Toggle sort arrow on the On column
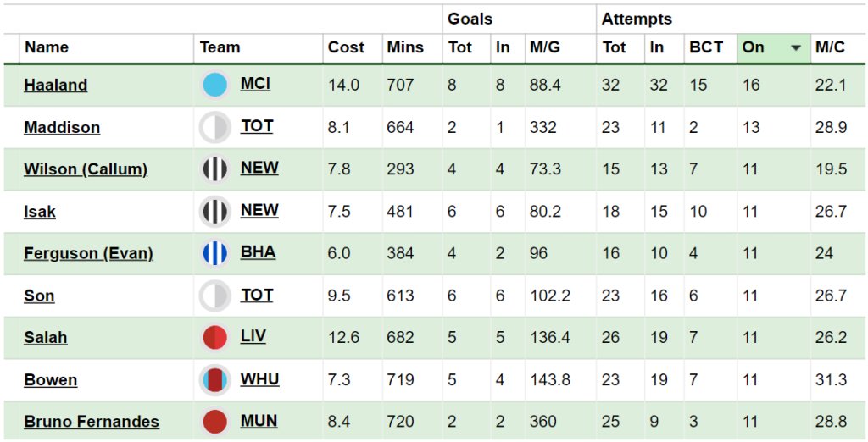Viewport: 868px width, 442px height. coord(796,47)
